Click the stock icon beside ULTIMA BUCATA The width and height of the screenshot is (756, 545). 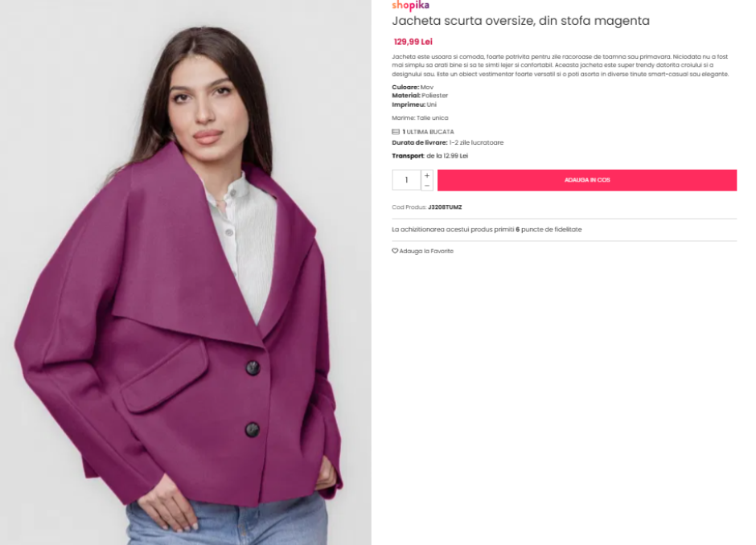(x=396, y=132)
